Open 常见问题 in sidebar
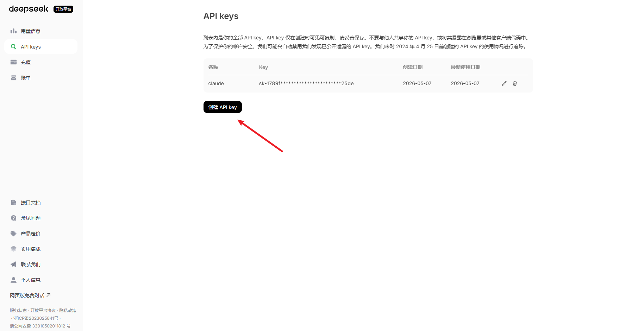Viewport: 644px width, 331px height. click(41, 218)
